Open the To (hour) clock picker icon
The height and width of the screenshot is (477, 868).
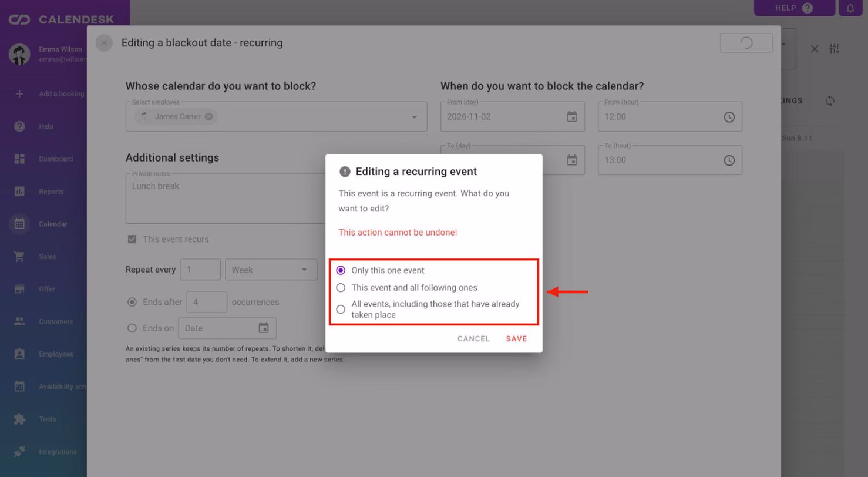(x=729, y=160)
